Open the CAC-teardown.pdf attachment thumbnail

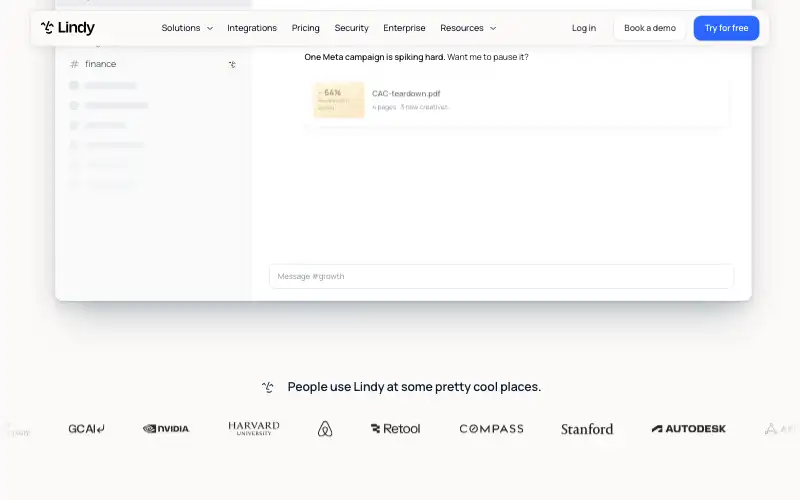pyautogui.click(x=339, y=100)
